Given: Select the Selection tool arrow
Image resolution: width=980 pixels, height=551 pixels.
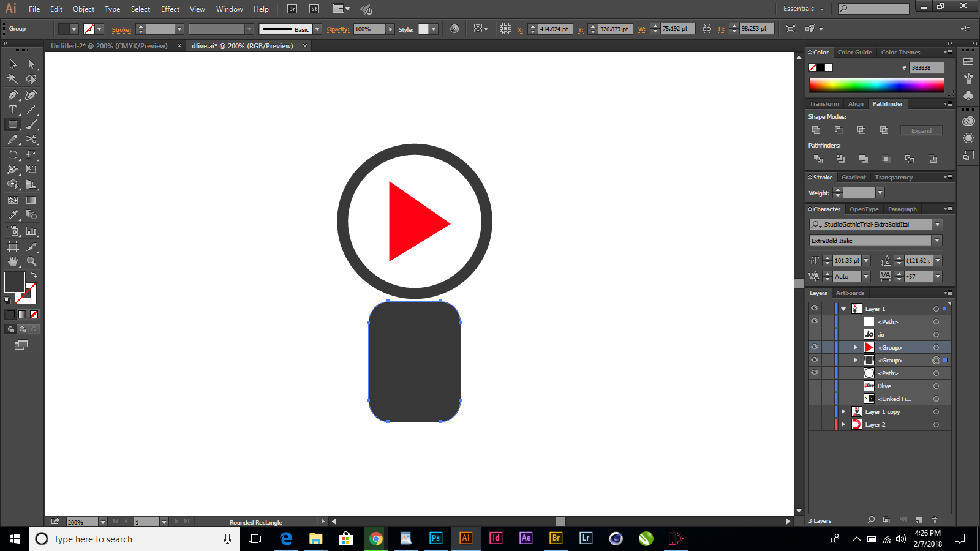Looking at the screenshot, I should point(12,63).
